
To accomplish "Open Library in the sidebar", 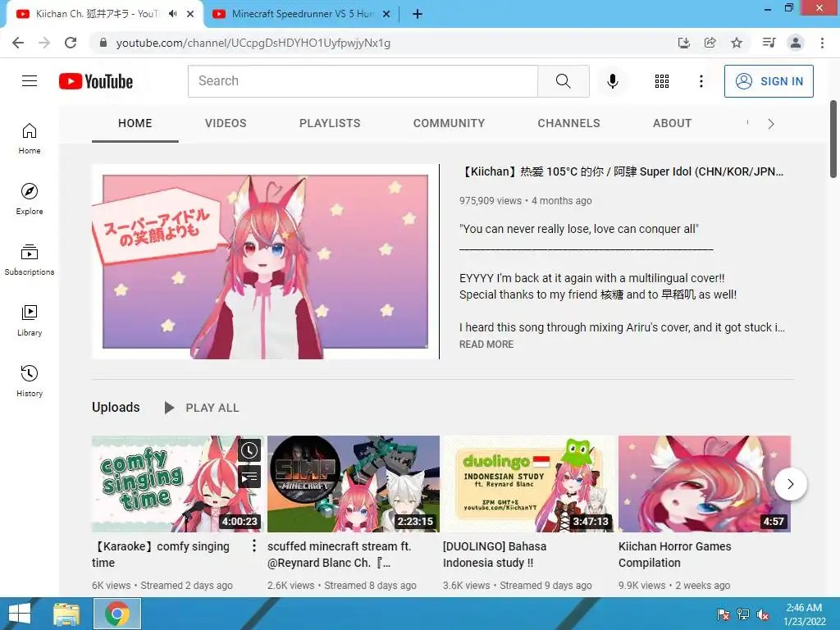I will point(30,321).
